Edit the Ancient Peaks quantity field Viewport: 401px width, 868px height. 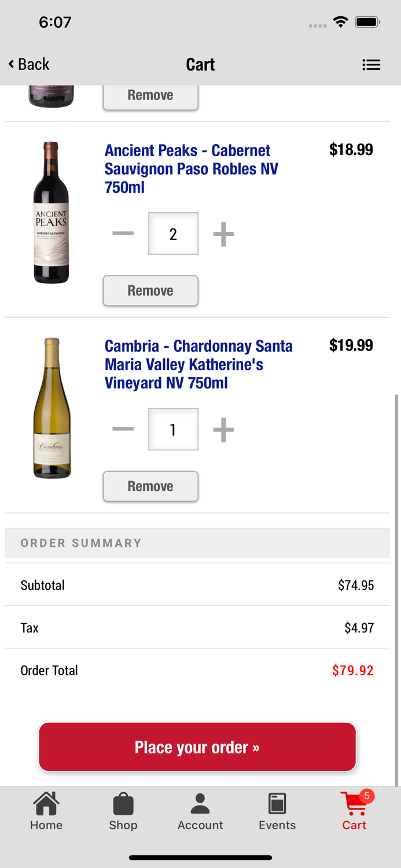(x=173, y=234)
